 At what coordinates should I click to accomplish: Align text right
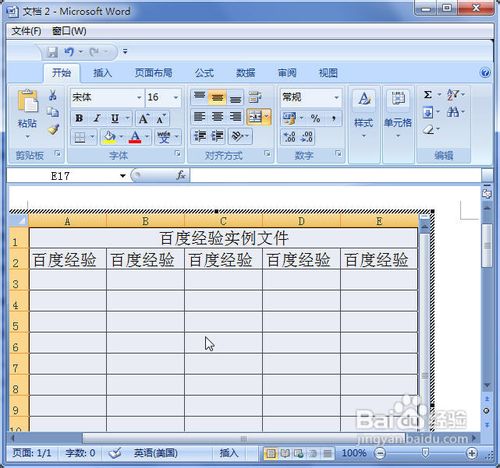[235, 117]
